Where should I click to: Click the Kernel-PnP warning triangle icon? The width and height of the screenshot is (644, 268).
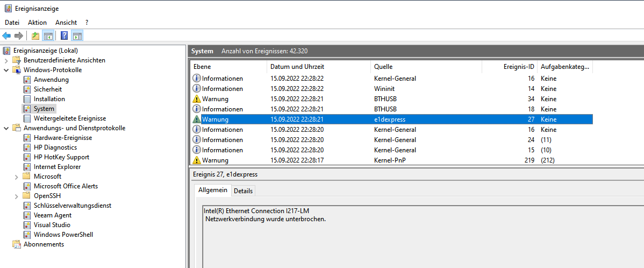tap(197, 160)
